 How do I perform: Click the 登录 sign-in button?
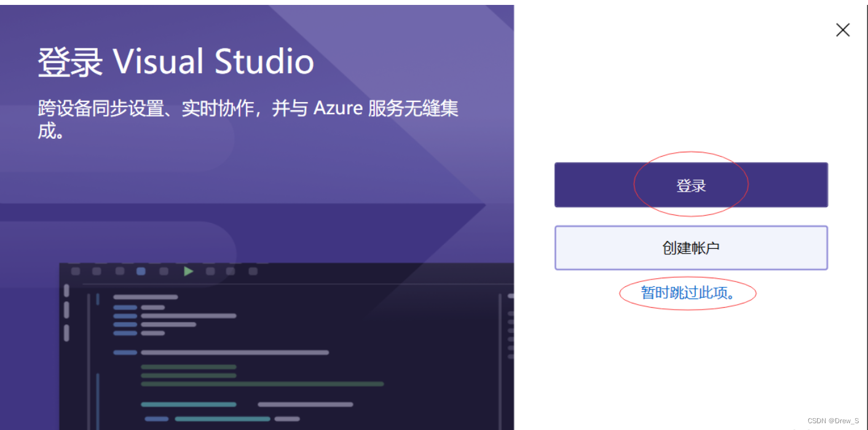point(691,185)
